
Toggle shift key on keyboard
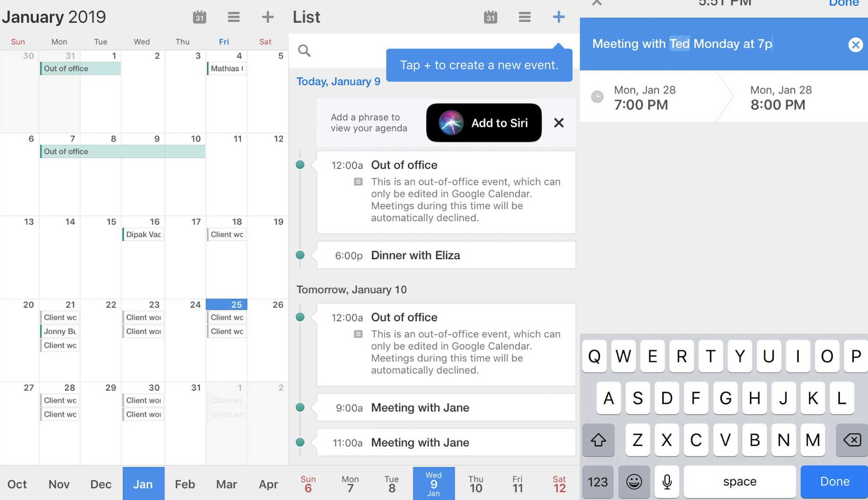[599, 441]
